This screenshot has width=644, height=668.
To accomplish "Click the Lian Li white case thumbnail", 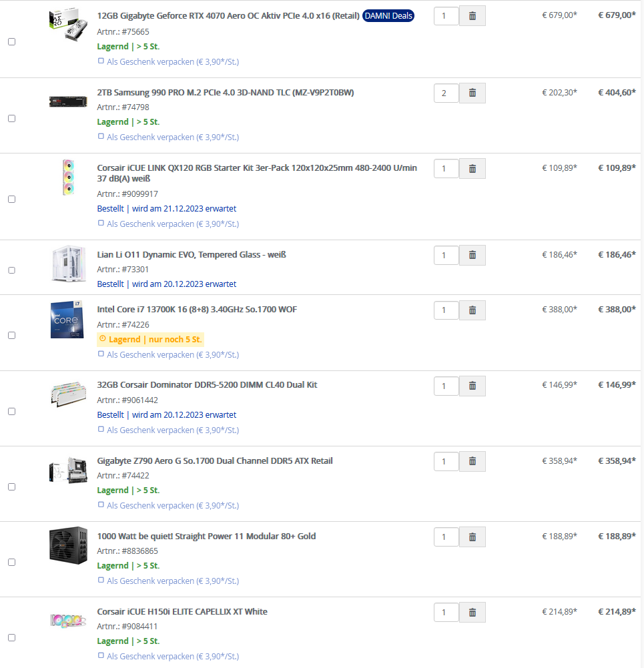I will point(68,264).
